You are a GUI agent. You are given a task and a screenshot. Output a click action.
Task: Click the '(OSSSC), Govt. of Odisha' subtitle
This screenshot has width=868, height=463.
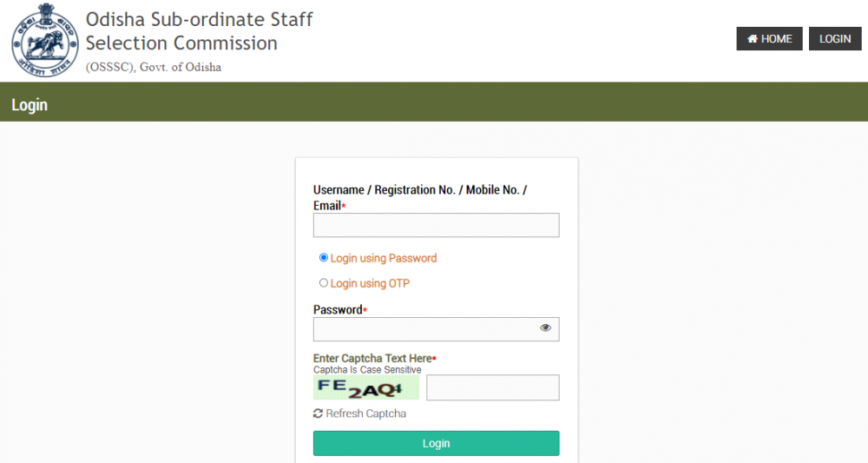pyautogui.click(x=154, y=67)
